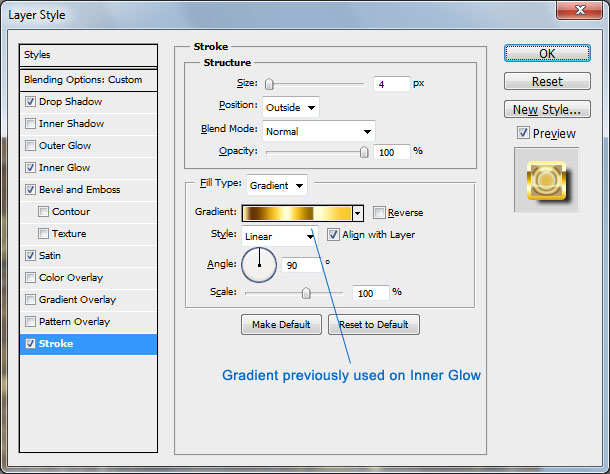Toggle the Drop Shadow checkbox
Screen dimensions: 610x474
[x=30, y=102]
